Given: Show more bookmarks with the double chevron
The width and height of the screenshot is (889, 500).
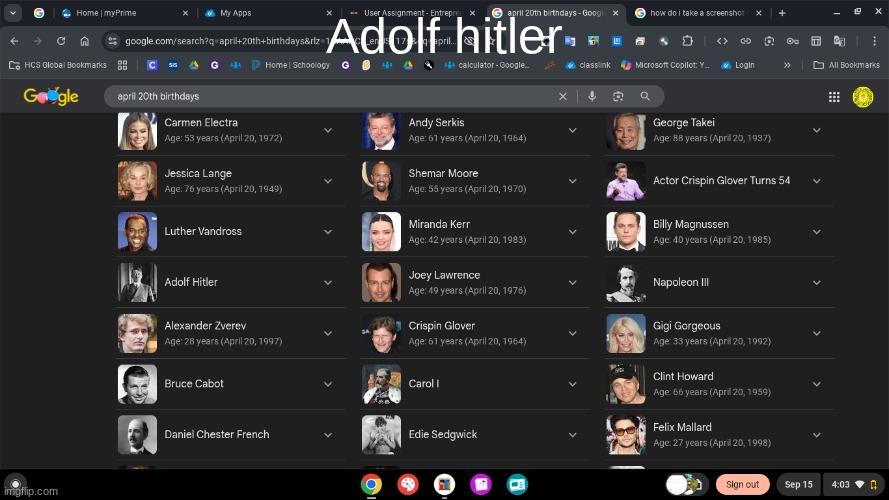Looking at the screenshot, I should tap(787, 65).
